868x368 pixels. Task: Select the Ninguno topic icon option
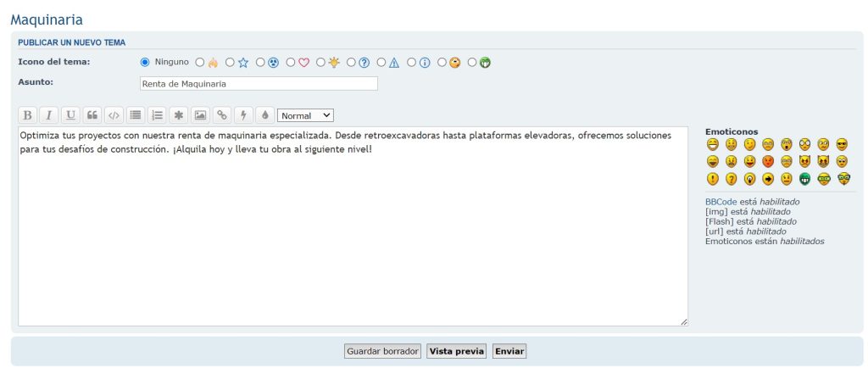click(144, 62)
